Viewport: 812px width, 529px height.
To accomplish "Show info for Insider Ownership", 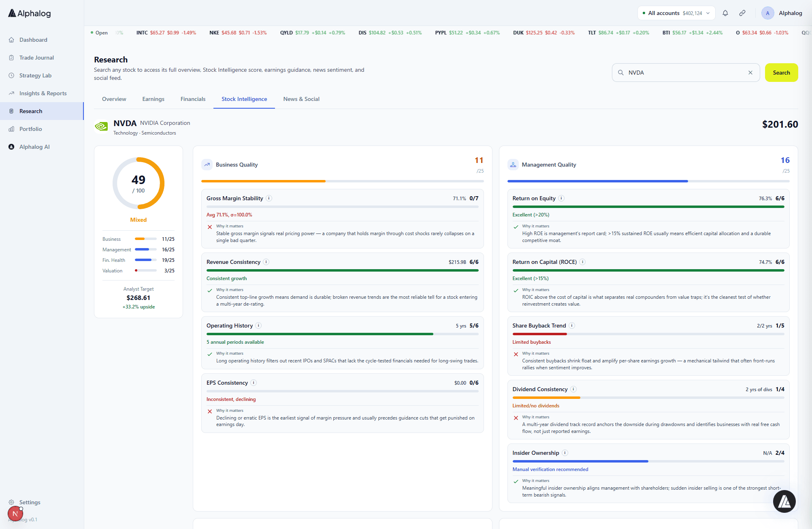I will point(565,453).
